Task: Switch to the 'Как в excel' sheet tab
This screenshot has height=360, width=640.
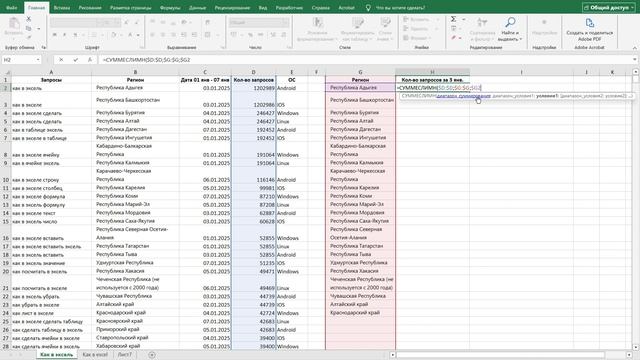Action: (95, 355)
